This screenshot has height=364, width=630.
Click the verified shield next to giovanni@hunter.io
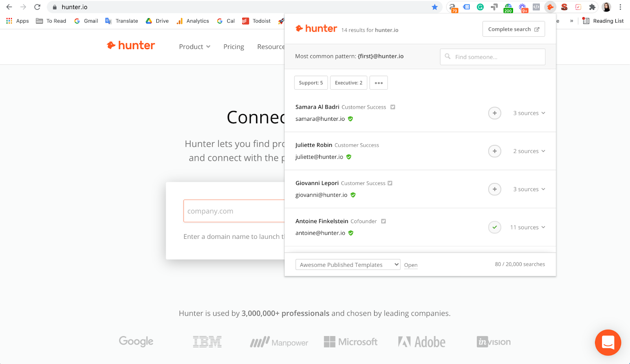coord(353,195)
